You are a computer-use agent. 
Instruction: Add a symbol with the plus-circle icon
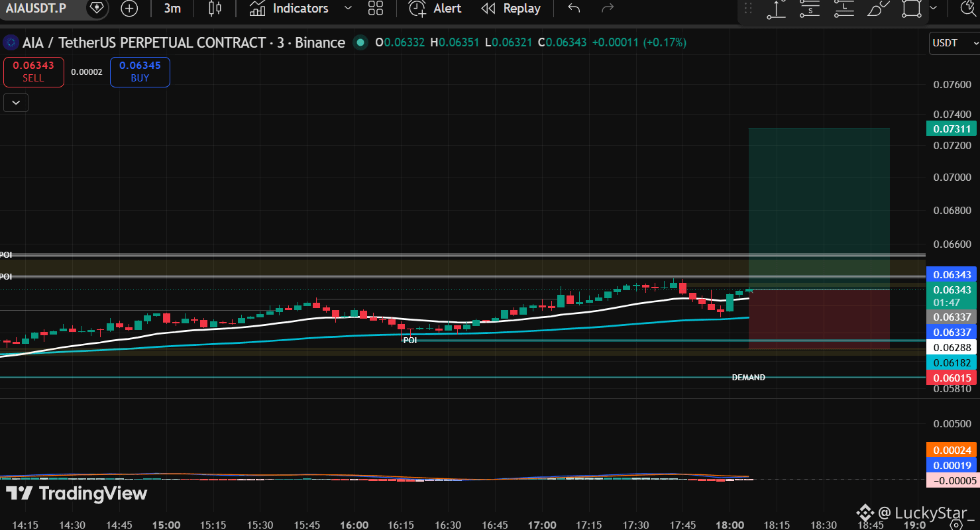(130, 9)
